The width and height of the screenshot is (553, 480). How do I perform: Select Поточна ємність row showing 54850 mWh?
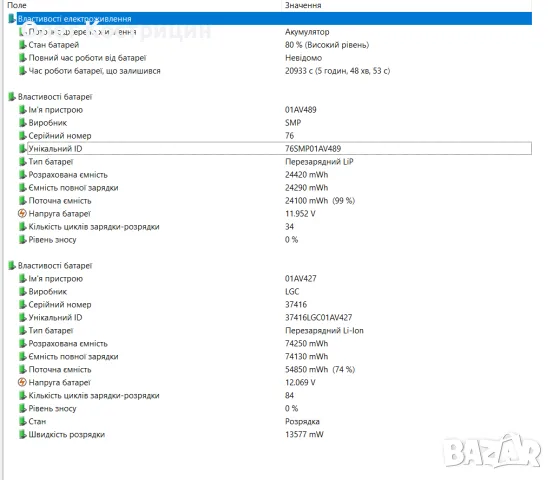[279, 369]
